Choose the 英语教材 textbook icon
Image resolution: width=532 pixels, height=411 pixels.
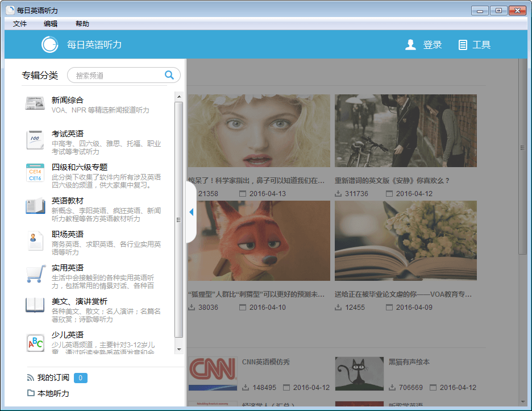tap(35, 206)
